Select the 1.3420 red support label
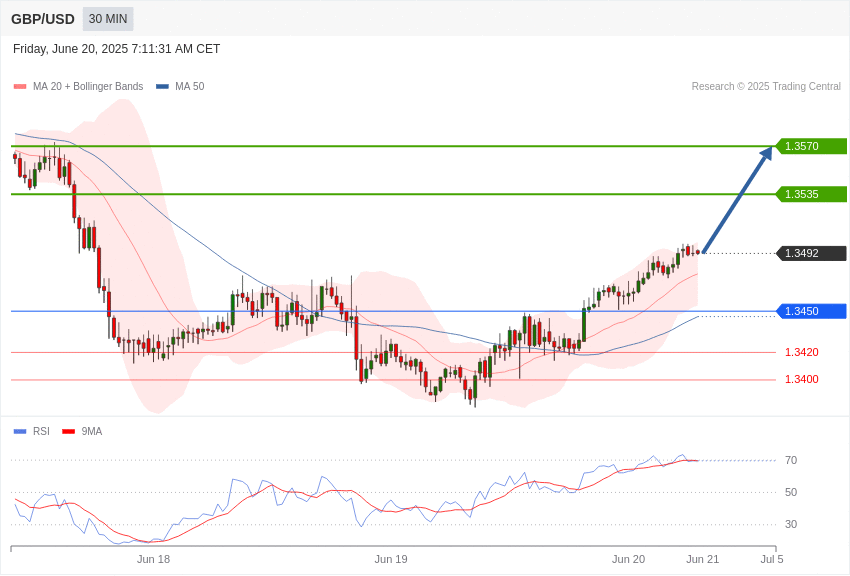 pos(802,352)
